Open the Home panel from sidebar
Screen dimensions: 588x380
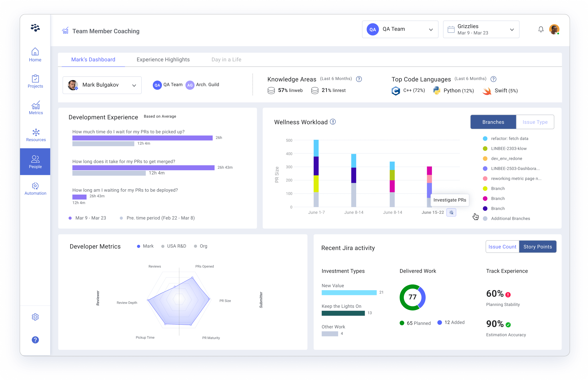click(x=35, y=55)
